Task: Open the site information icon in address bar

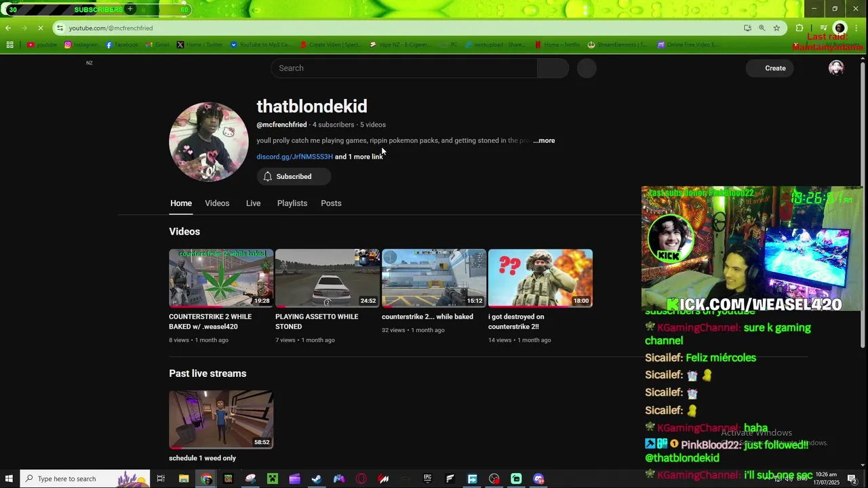Action: point(60,28)
